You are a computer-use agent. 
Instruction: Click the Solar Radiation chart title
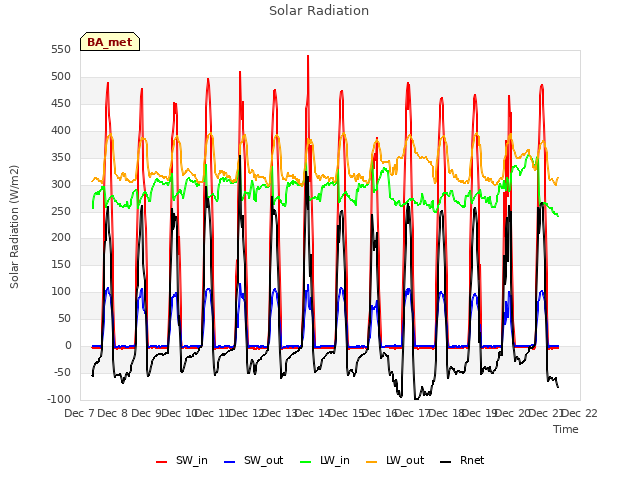319,11
